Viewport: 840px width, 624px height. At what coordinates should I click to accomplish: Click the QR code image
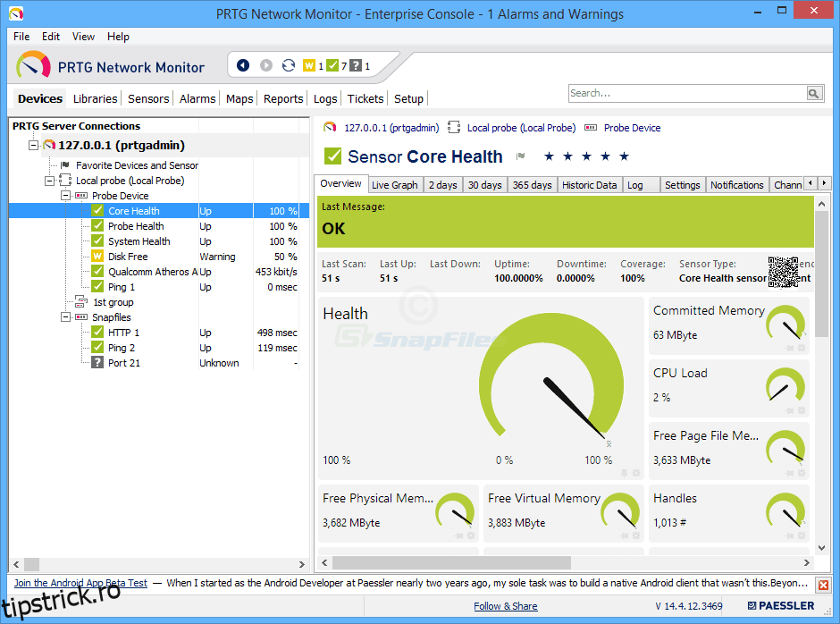(783, 272)
